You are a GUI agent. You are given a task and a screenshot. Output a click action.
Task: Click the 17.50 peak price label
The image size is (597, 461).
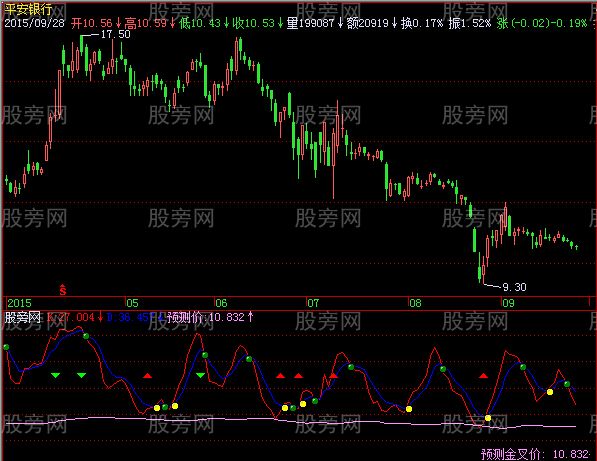[x=116, y=34]
